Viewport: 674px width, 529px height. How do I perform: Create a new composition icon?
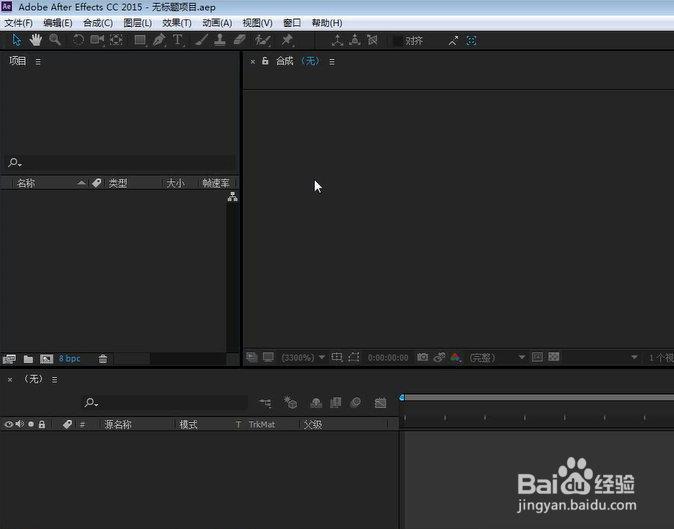coord(46,359)
